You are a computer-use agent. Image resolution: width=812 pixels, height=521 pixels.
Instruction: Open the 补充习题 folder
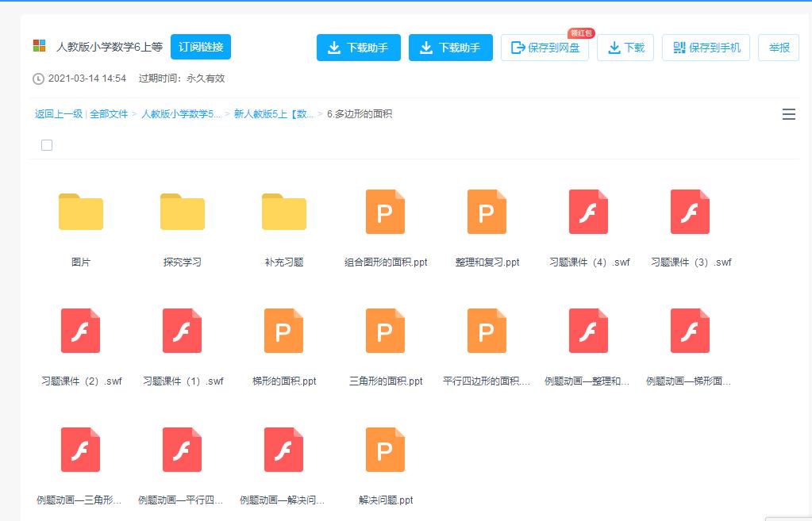[283, 212]
